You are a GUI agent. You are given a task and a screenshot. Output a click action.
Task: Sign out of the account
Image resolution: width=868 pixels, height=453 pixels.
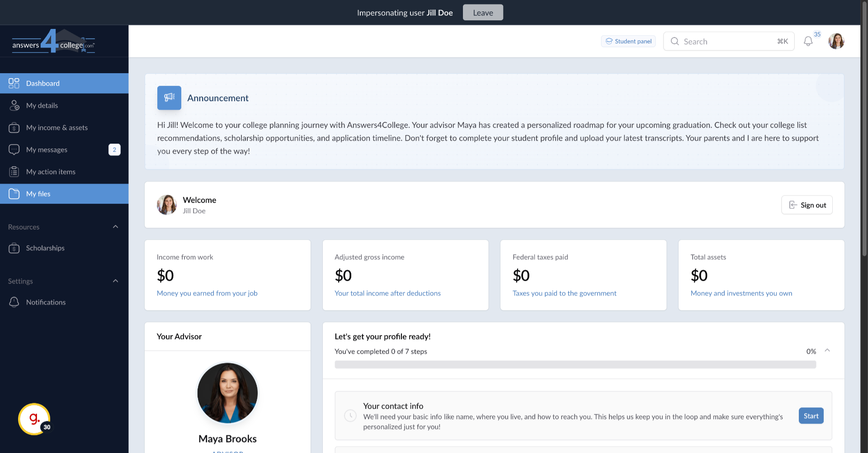pyautogui.click(x=807, y=205)
